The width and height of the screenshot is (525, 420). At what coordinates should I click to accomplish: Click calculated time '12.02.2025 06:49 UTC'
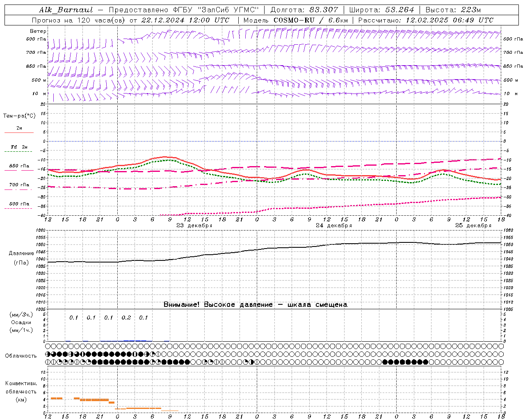pyautogui.click(x=450, y=20)
